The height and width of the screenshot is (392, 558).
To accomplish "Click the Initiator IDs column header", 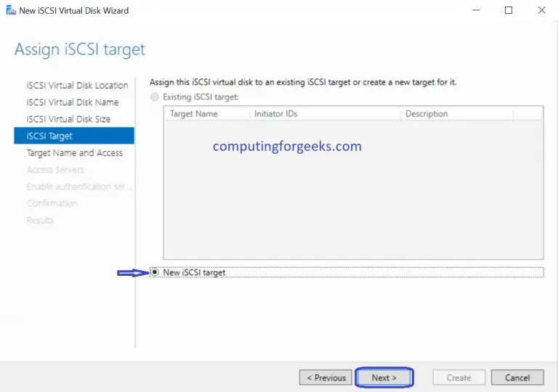I will click(275, 114).
